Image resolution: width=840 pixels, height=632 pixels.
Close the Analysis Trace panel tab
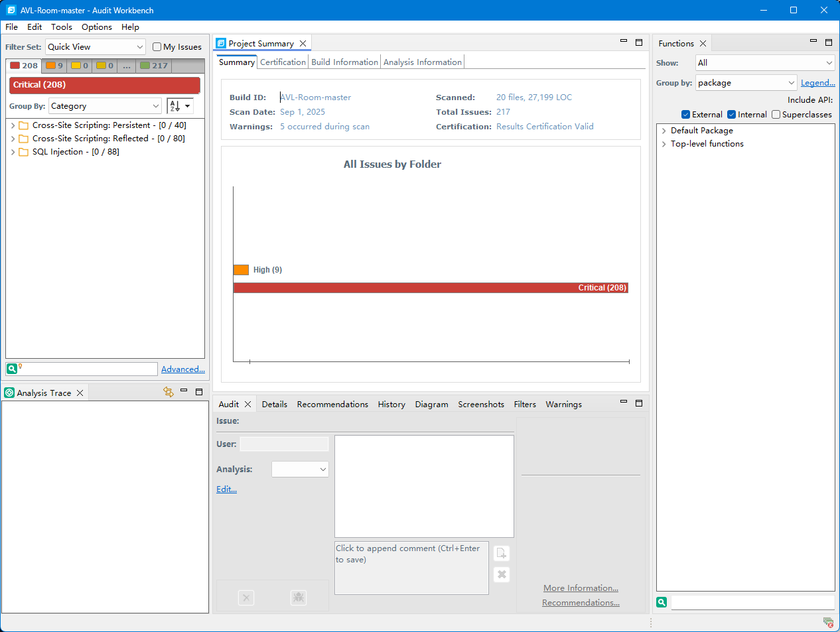[80, 393]
